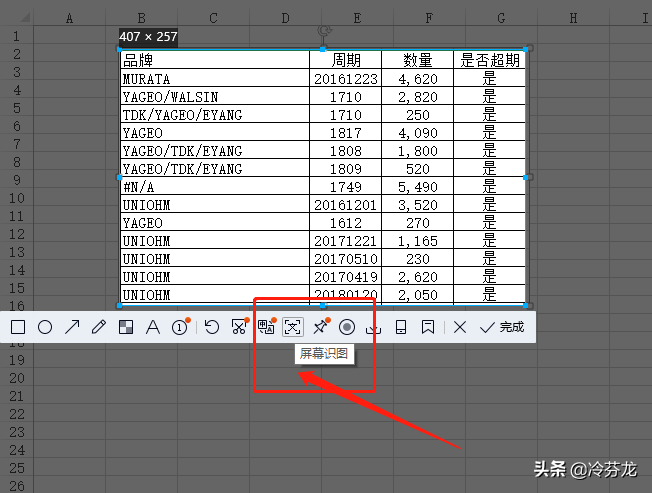Click the rotate handle above selection

pyautogui.click(x=324, y=30)
